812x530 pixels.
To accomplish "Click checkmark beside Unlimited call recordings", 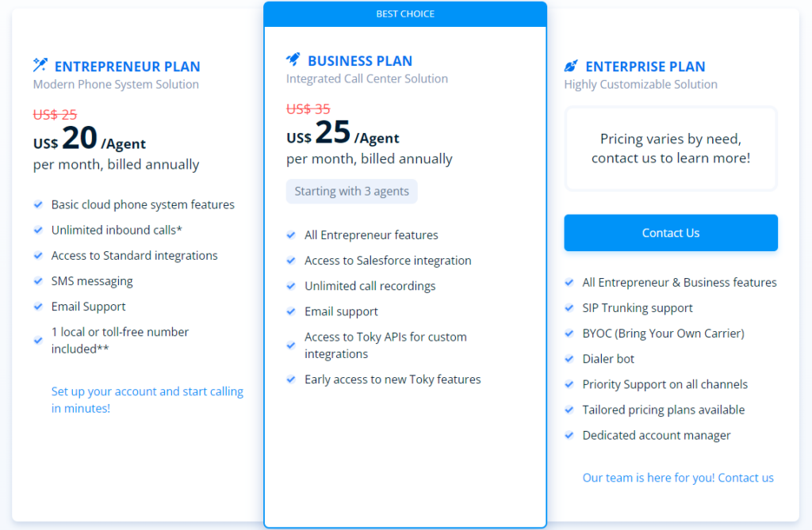I will coord(291,286).
